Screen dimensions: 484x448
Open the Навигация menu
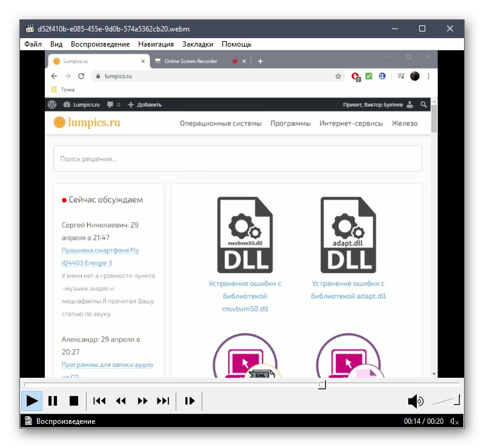click(x=156, y=44)
